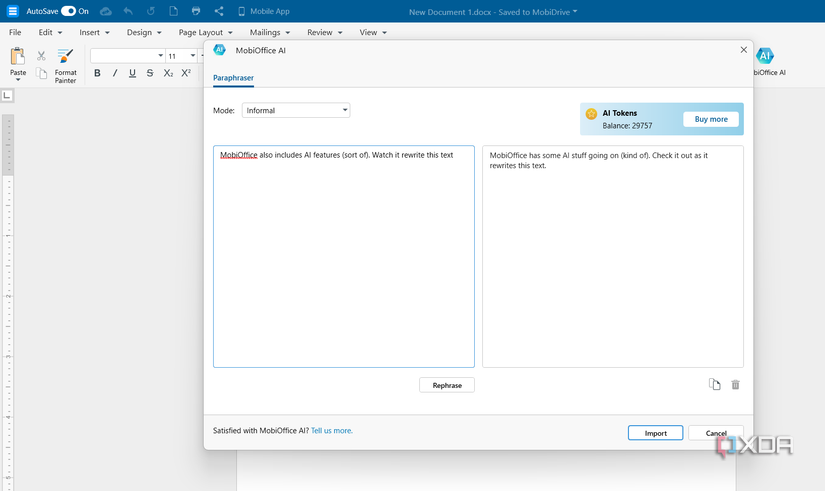Click the tab stop selector at ruler corner
This screenshot has height=491, width=825.
(7, 96)
